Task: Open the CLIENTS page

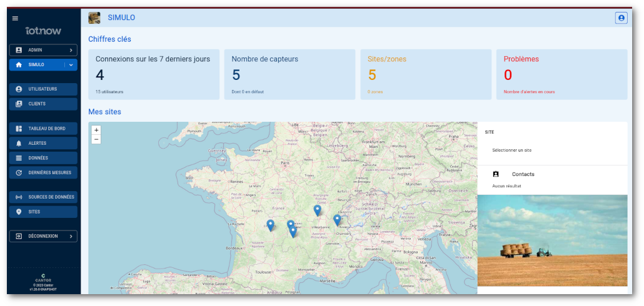Action: (43, 104)
